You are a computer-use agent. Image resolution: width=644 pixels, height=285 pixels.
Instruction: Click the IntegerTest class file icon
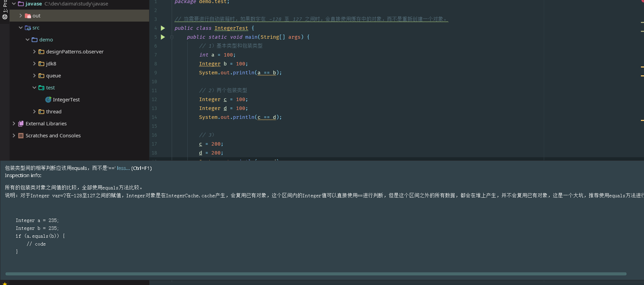48,100
